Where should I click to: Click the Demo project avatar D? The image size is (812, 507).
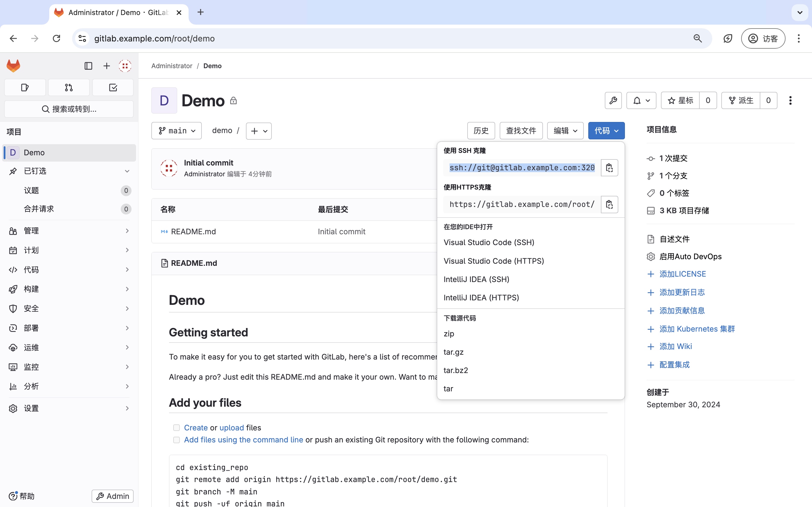point(164,101)
